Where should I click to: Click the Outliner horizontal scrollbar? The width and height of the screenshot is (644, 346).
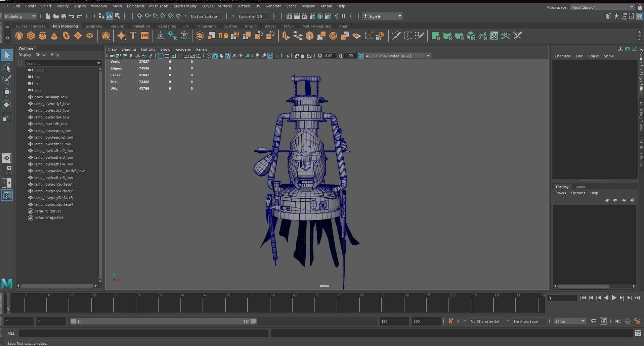[x=57, y=286]
